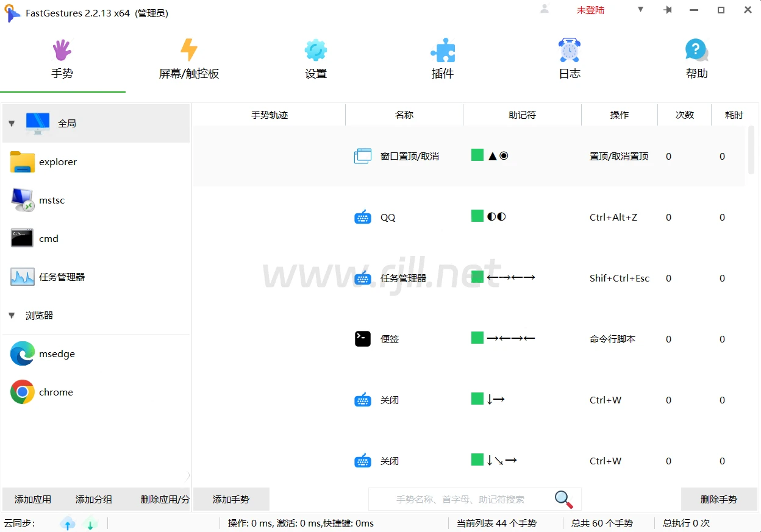Select the mstsc remote desktop icon

[x=23, y=200]
